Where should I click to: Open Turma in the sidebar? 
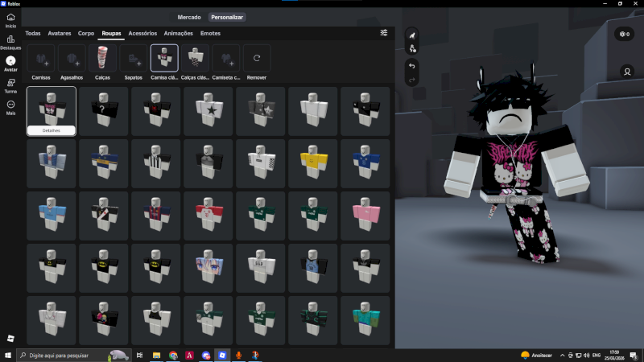coord(10,86)
